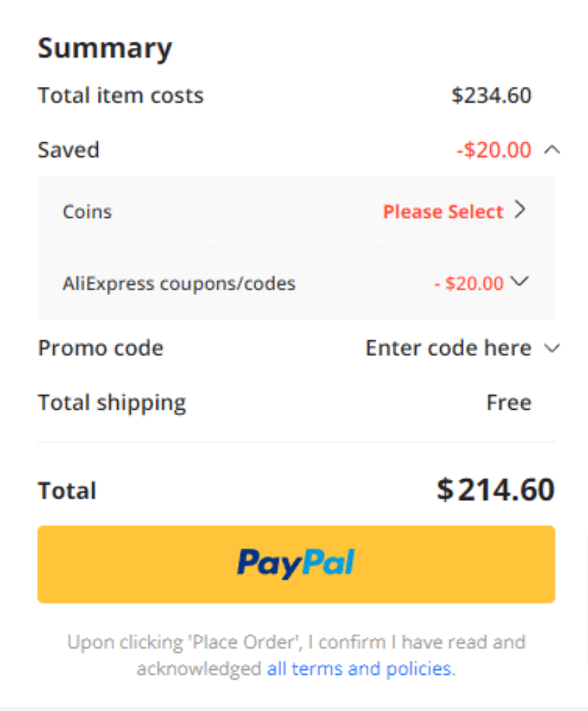Click the $234.60 item cost value
Screen dimensions: 588x711
pyautogui.click(x=492, y=95)
